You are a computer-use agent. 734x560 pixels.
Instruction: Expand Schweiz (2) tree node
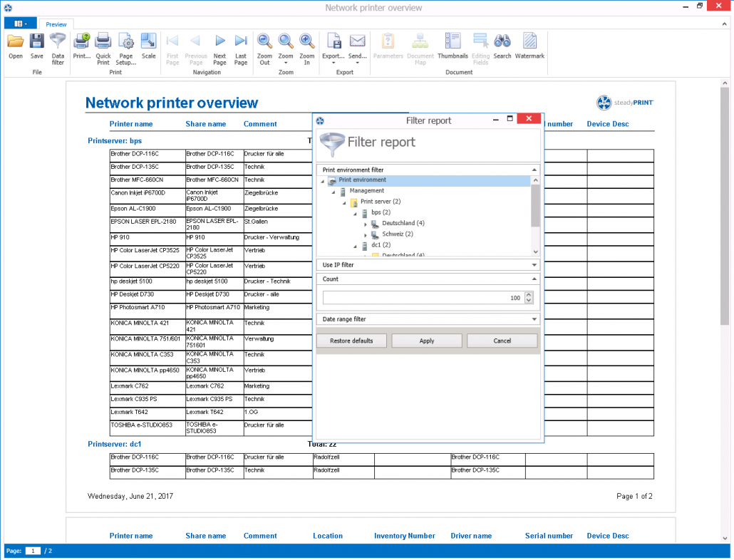pos(366,235)
